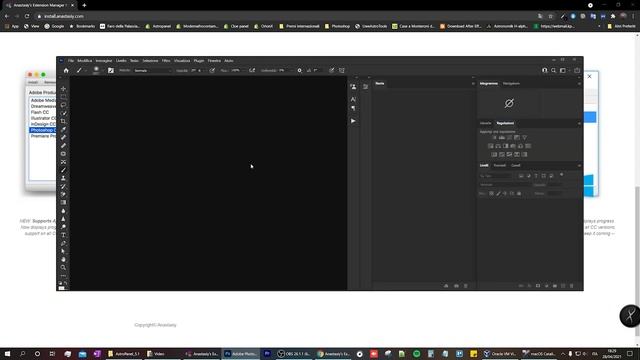Open Photoshop search magnifier icon
The height and width of the screenshot is (360, 640).
[x=553, y=70]
